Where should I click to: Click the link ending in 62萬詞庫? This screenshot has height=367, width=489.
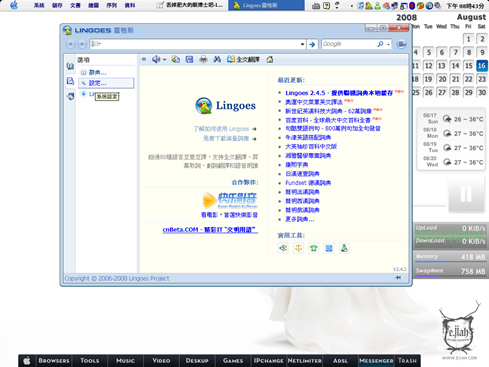coord(328,111)
